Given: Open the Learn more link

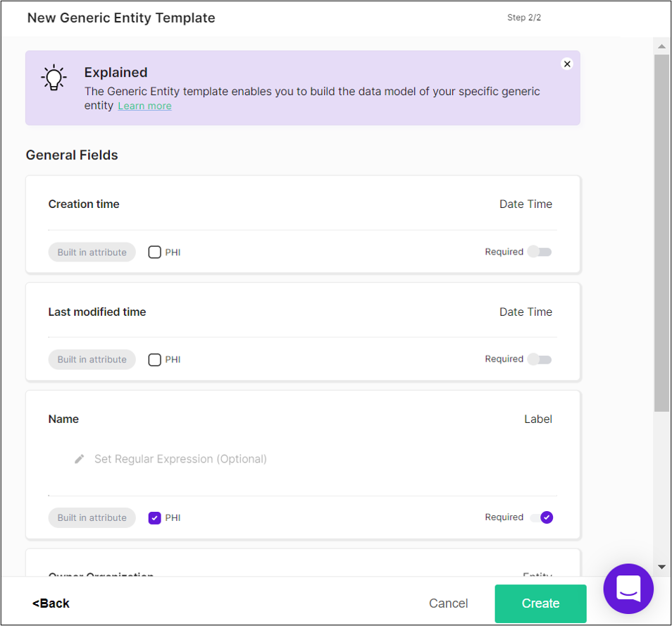Looking at the screenshot, I should point(144,106).
